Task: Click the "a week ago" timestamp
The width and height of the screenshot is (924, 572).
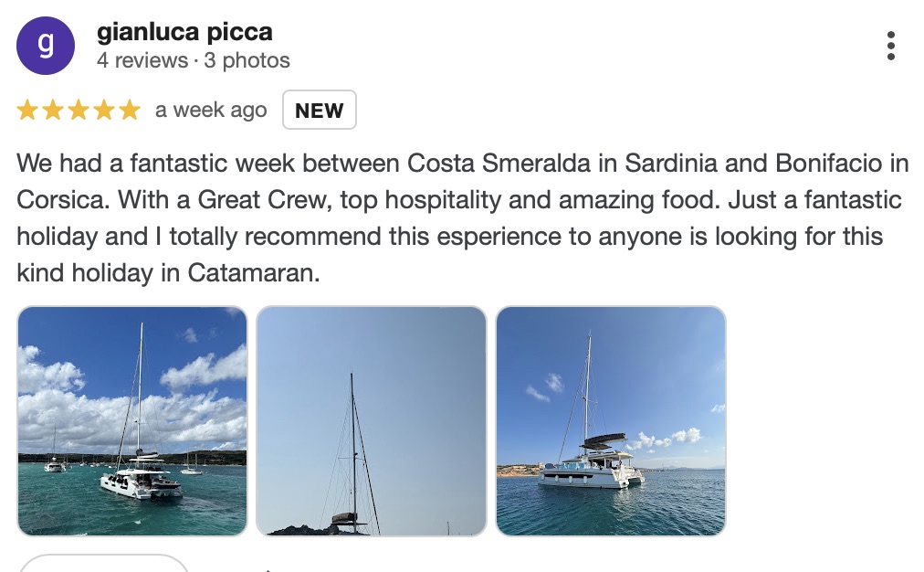Action: [x=211, y=111]
